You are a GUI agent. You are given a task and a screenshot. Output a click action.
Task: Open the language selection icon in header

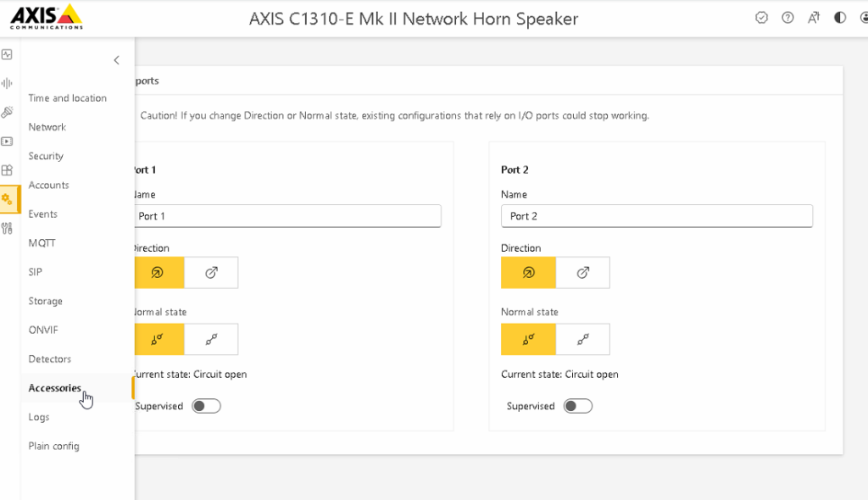pyautogui.click(x=813, y=18)
